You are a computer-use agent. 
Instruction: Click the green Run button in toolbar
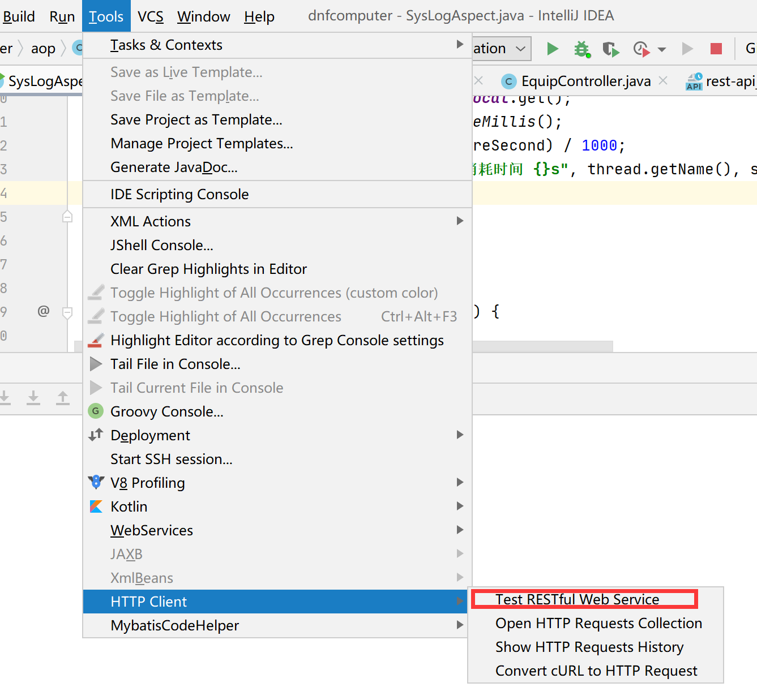click(x=553, y=49)
